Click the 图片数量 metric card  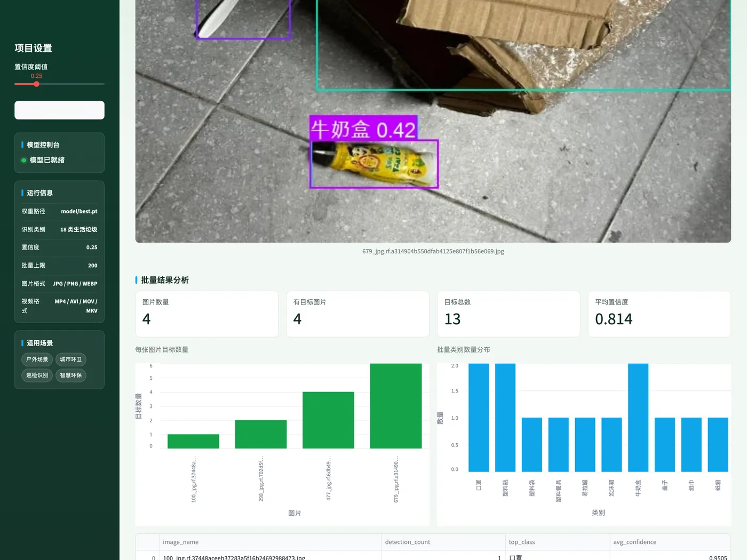tap(207, 314)
